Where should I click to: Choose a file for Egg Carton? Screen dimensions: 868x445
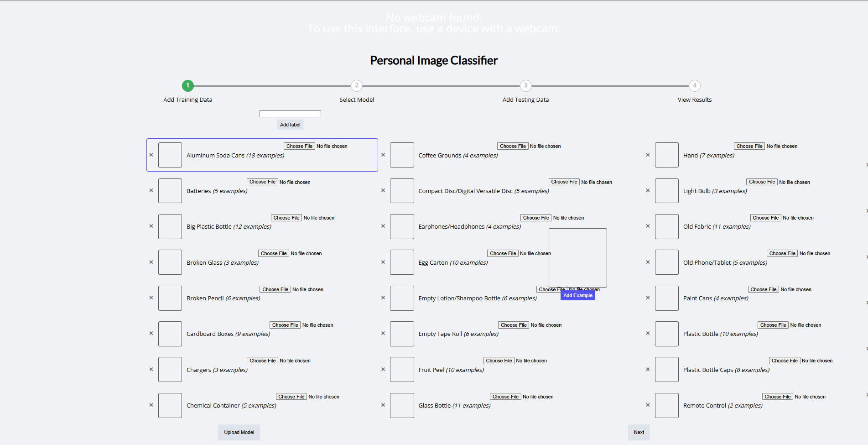503,254
